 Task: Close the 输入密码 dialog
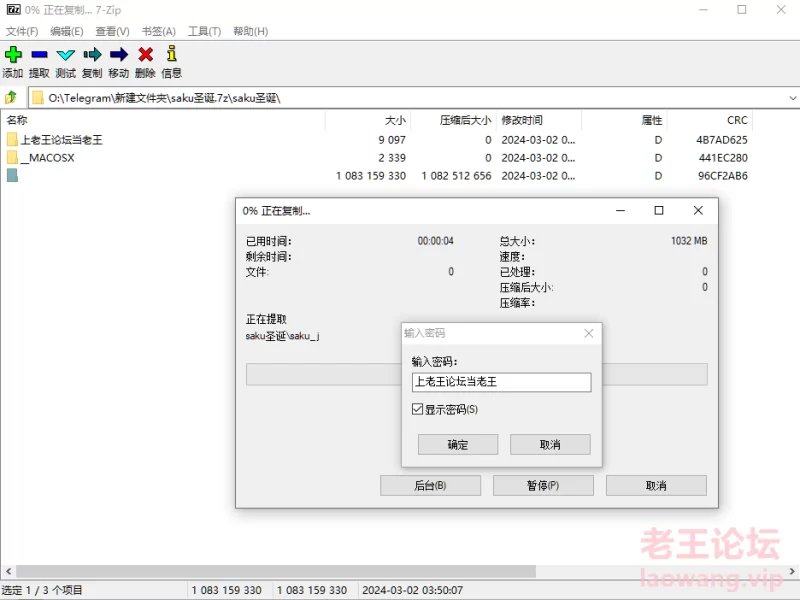[589, 333]
